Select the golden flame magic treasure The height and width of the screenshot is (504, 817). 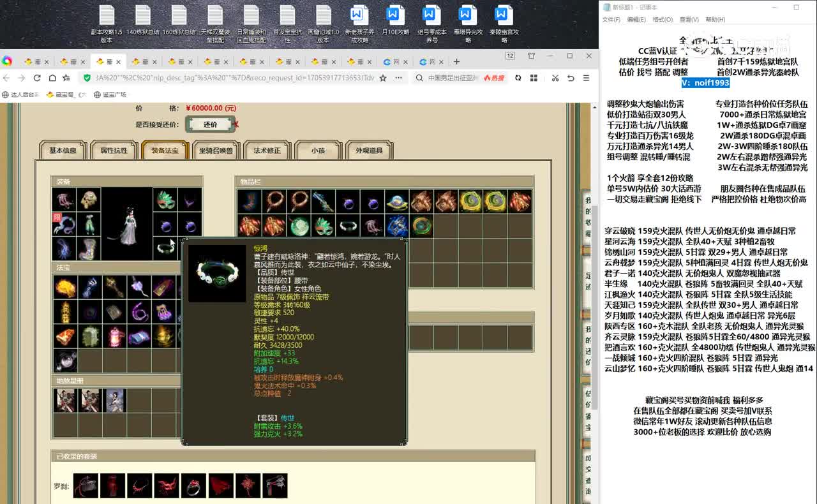click(64, 288)
